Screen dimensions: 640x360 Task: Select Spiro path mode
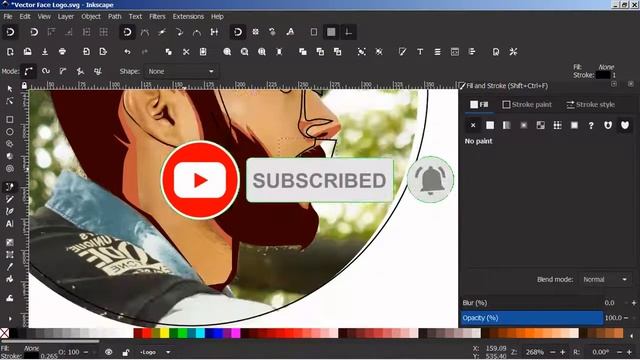click(46, 71)
